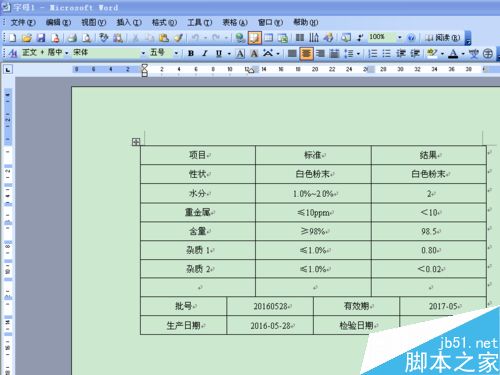The width and height of the screenshot is (500, 375).
Task: Toggle Underline formatting
Action: point(219,53)
